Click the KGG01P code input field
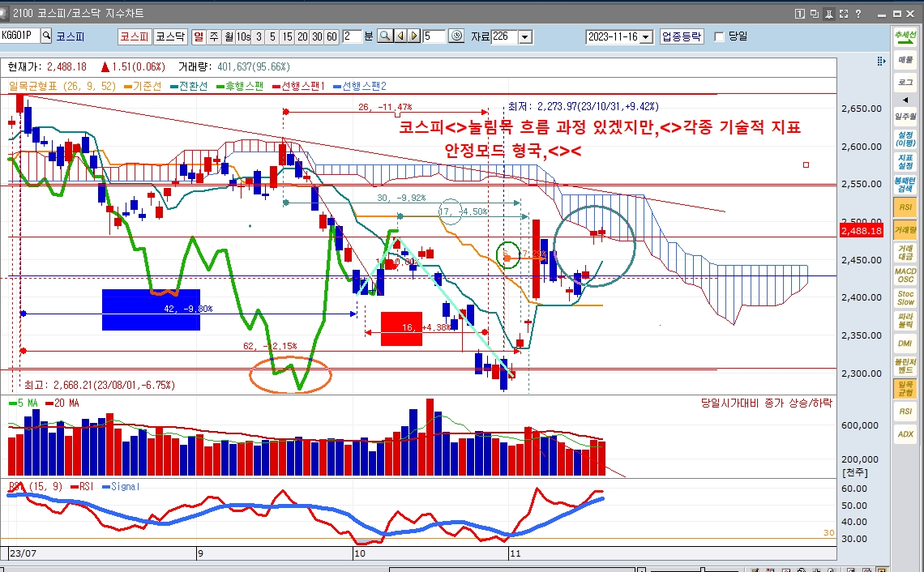Image resolution: width=924 pixels, height=572 pixels. (19, 36)
